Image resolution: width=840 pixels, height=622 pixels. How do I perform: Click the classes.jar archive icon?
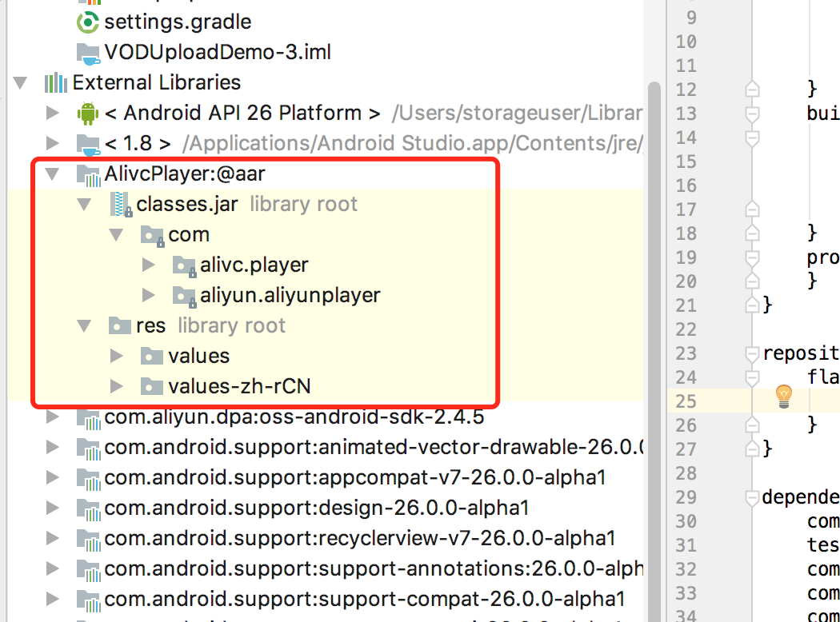coord(121,205)
